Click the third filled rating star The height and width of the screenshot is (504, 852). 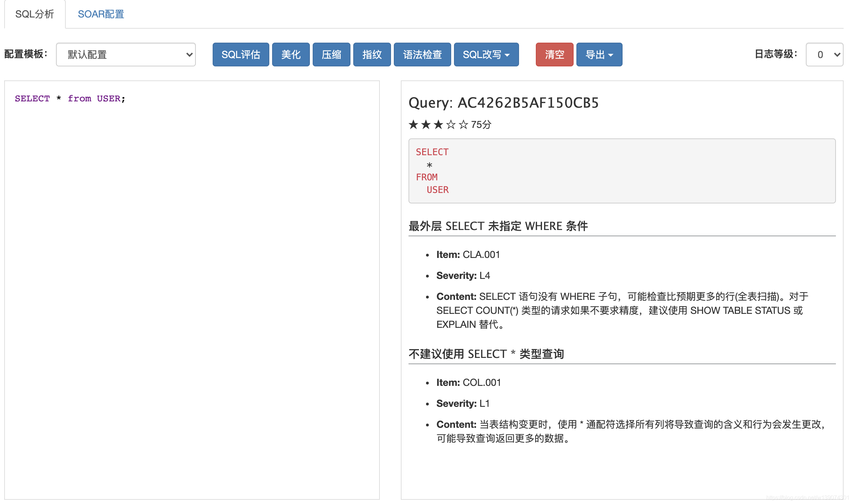point(438,124)
